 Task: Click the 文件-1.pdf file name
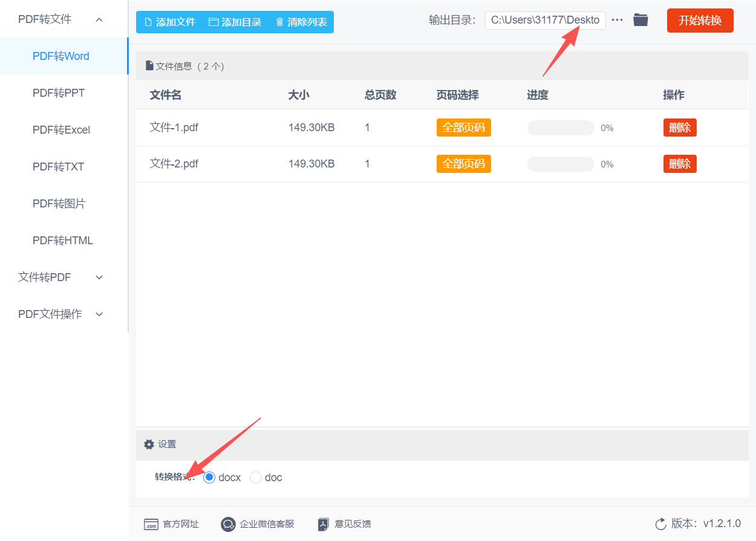(x=174, y=128)
